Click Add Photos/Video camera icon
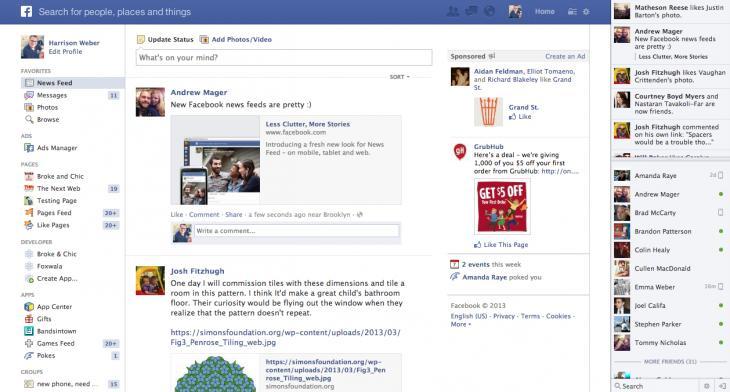730x392 pixels. pyautogui.click(x=204, y=40)
